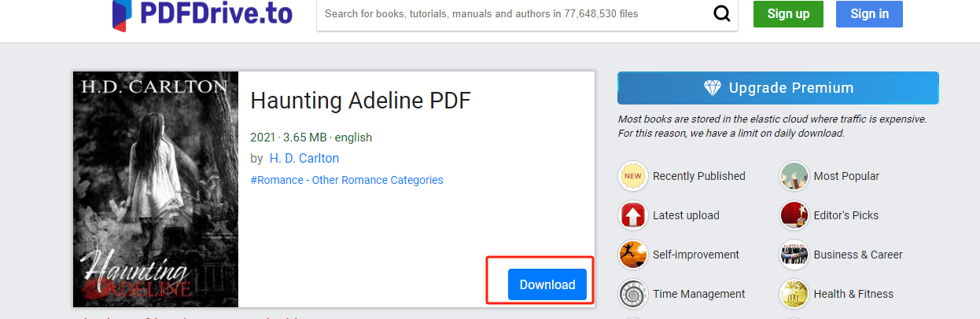Select the Latest upload arrow icon
980x319 pixels.
point(633,215)
